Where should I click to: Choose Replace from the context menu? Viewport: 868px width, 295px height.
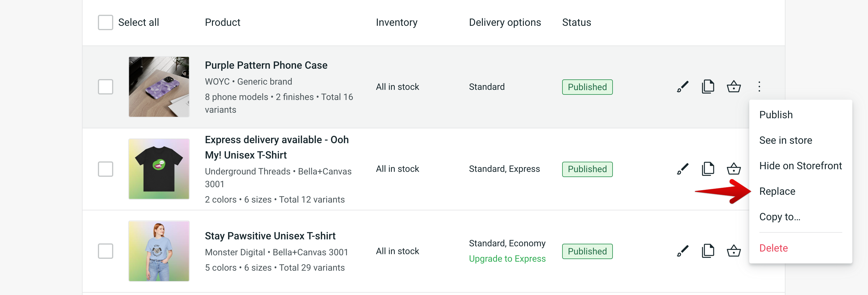(777, 191)
